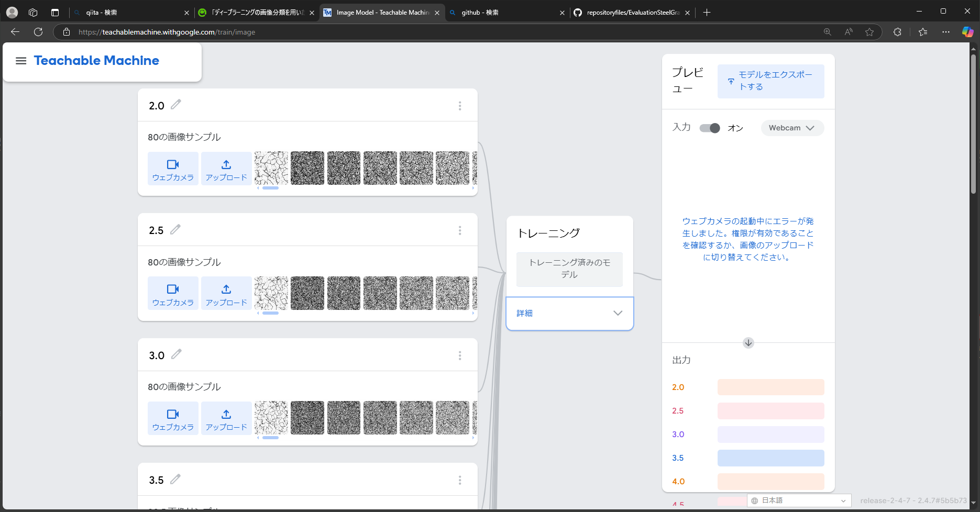Open options menu for class 3.0

point(460,355)
